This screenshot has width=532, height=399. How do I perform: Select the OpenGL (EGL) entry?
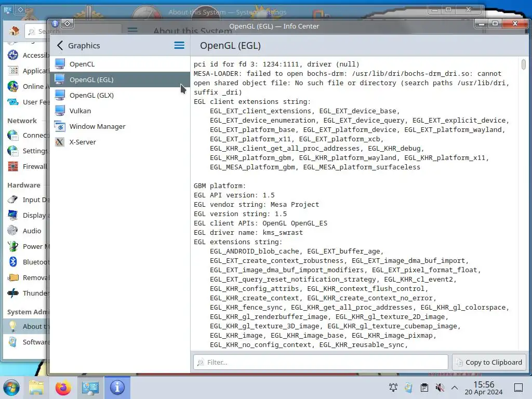pos(120,79)
